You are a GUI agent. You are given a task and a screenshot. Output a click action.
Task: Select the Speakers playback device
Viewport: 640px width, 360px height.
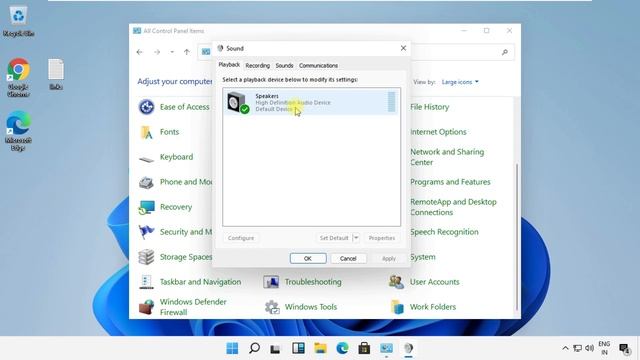pyautogui.click(x=311, y=102)
